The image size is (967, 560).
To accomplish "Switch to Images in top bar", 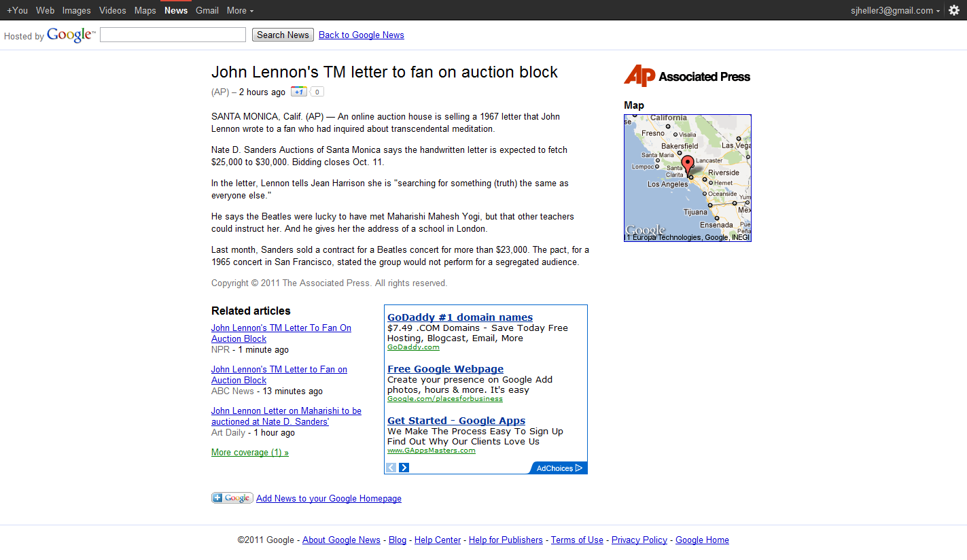I will [x=77, y=10].
